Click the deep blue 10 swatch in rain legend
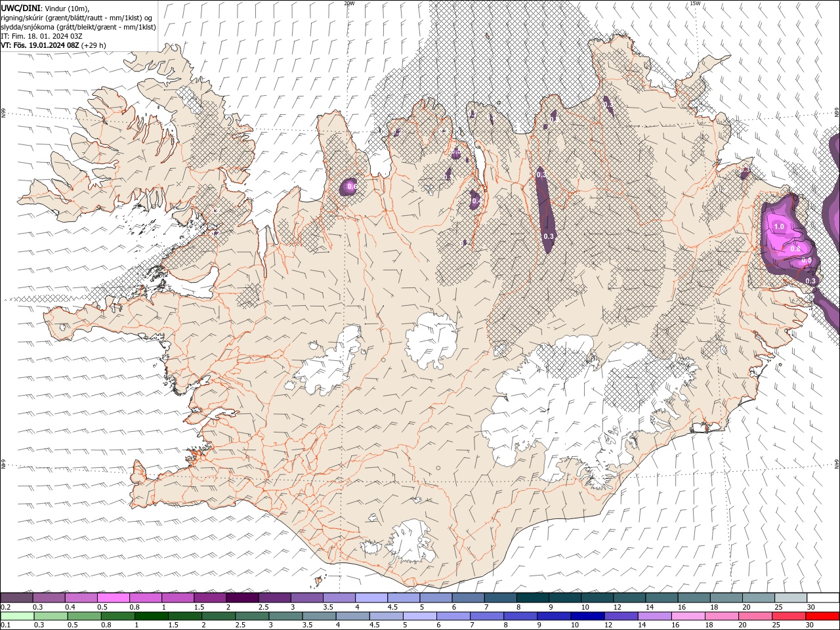Viewport: 840px width, 630px height. 587,616
